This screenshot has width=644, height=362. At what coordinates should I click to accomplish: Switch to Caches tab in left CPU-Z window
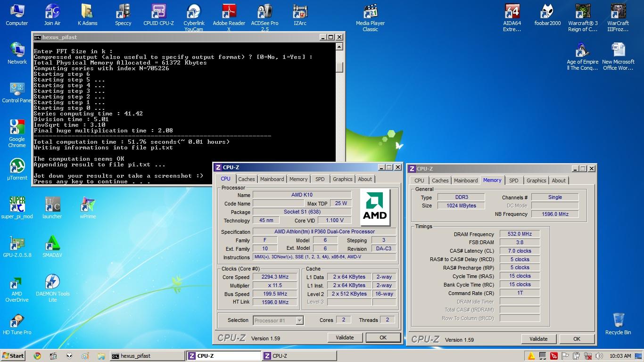[x=246, y=179]
